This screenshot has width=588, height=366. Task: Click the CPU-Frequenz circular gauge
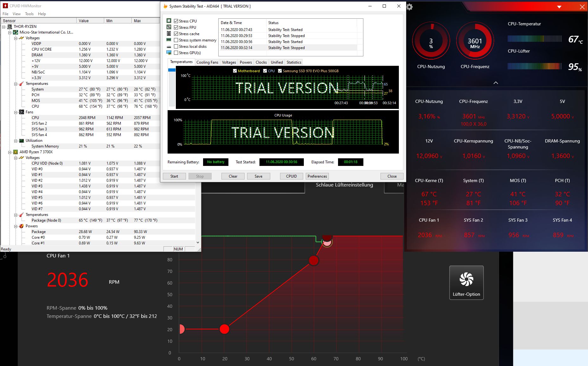(475, 41)
